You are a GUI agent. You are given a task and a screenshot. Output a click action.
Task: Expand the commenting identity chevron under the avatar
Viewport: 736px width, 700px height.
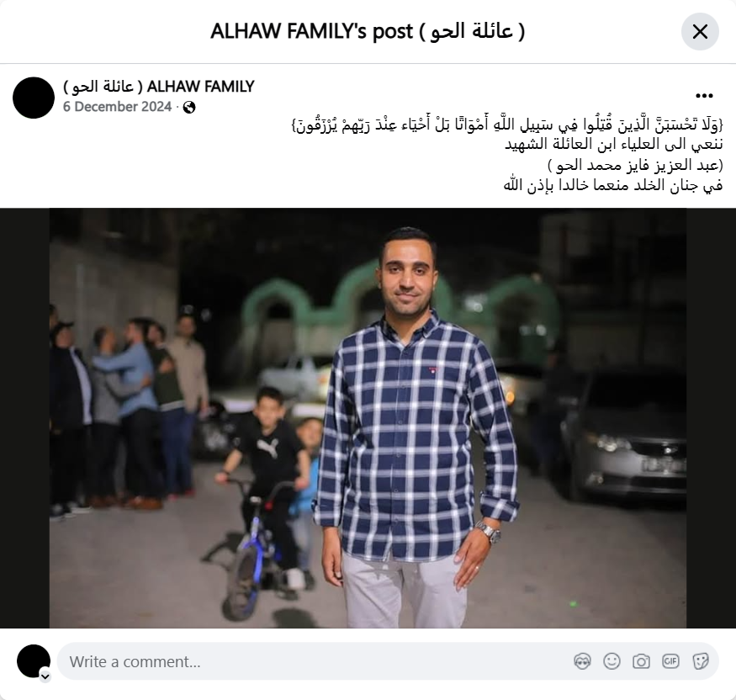[45, 676]
